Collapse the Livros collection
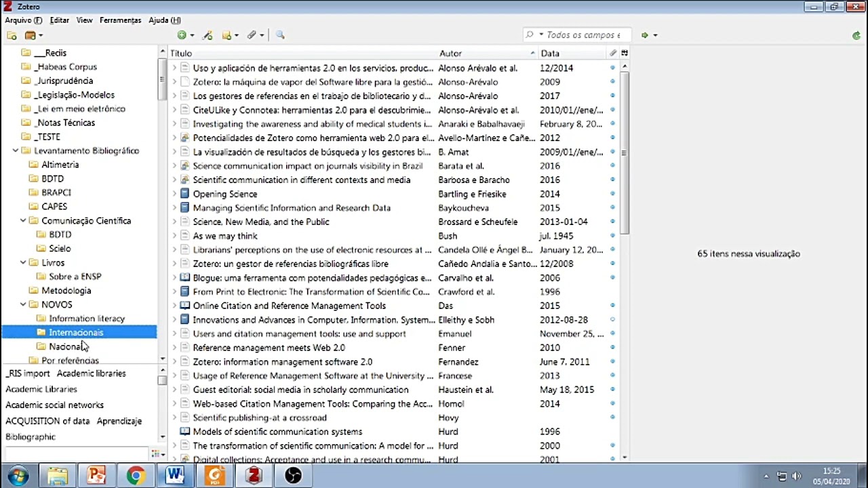868x488 pixels. (23, 262)
